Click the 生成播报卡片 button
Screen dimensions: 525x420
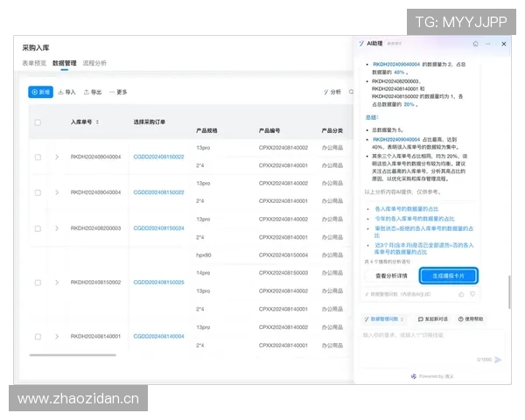click(448, 276)
